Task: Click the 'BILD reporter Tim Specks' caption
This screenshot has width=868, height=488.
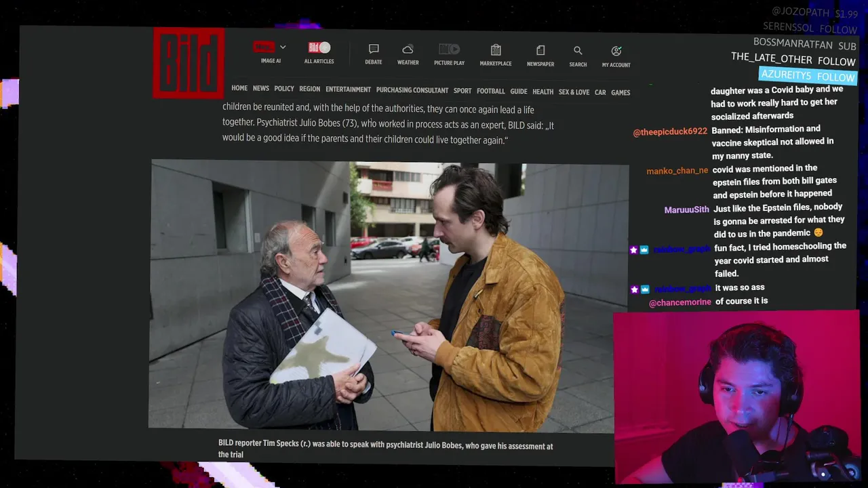Action: tap(385, 450)
